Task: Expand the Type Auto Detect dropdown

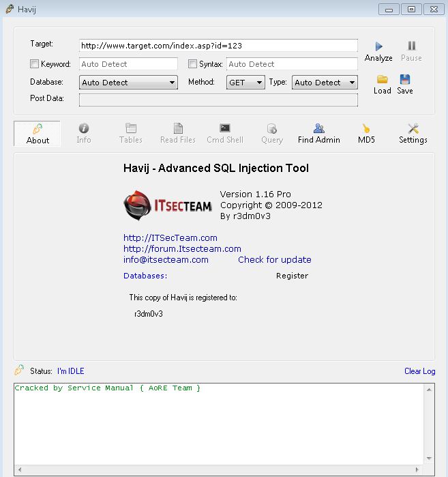Action: coord(325,83)
